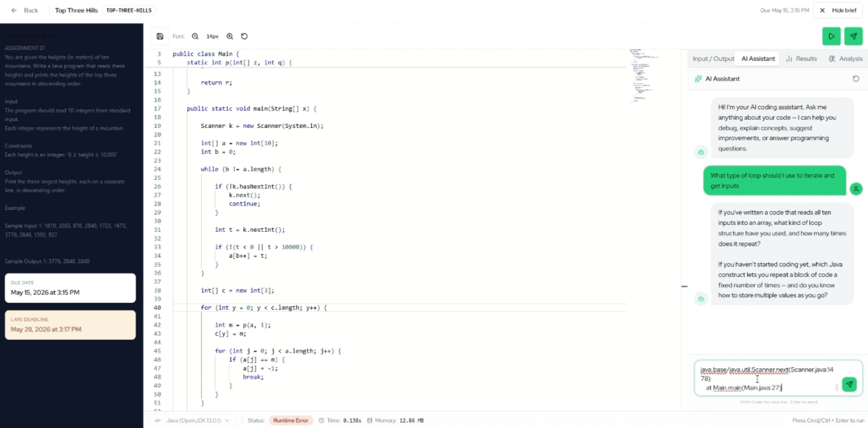The image size is (868, 428).
Task: Click the Time 0.138s status entry
Action: (340, 420)
